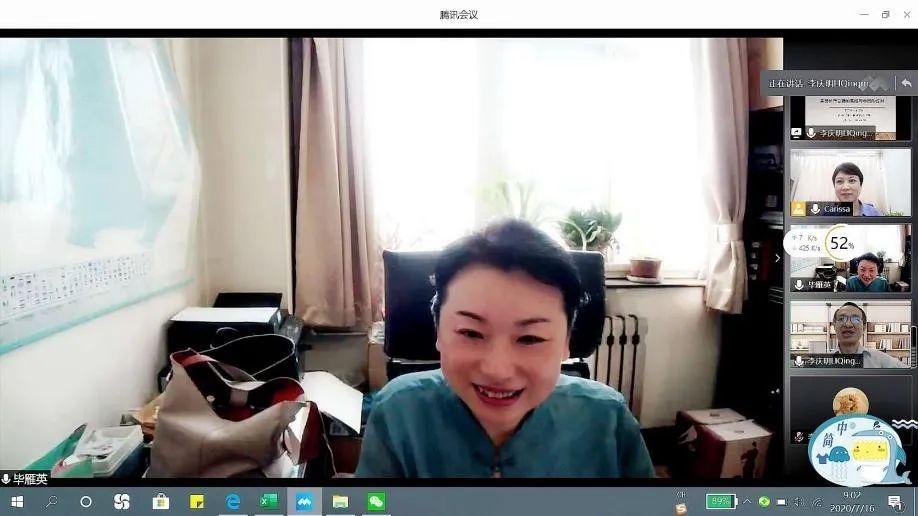Click the taskbar search magnifier icon

coord(51,501)
